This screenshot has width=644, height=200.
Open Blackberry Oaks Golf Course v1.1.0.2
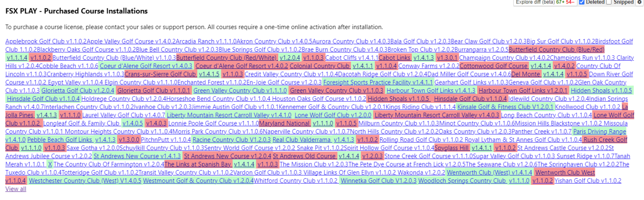pos(86,49)
